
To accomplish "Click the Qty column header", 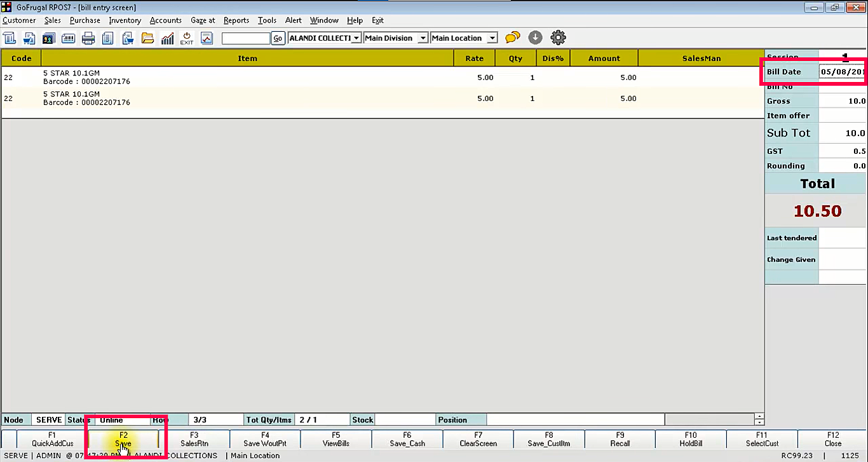I will point(515,58).
